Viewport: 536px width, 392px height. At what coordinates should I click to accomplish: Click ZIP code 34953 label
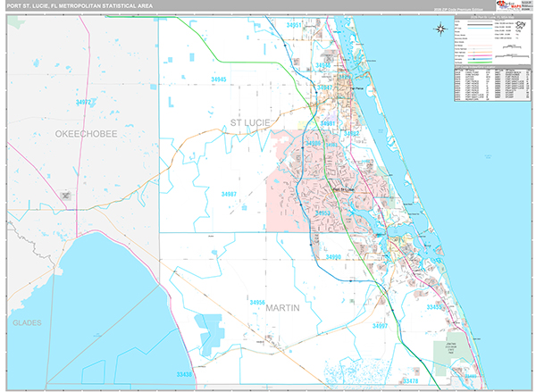click(x=322, y=213)
